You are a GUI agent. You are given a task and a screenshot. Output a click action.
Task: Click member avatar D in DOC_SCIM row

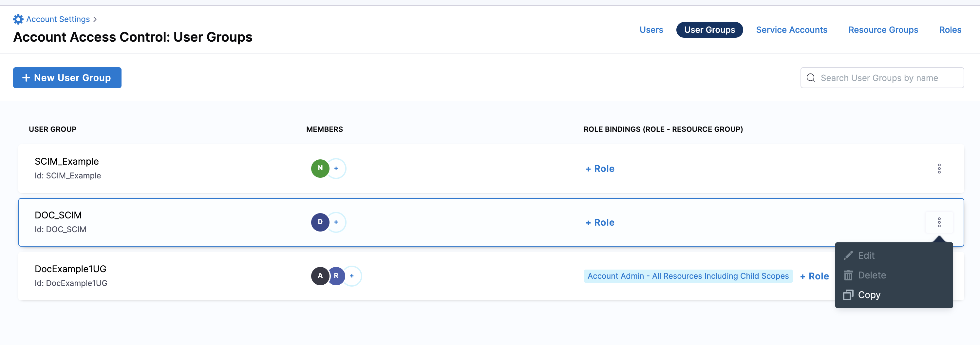tap(320, 222)
